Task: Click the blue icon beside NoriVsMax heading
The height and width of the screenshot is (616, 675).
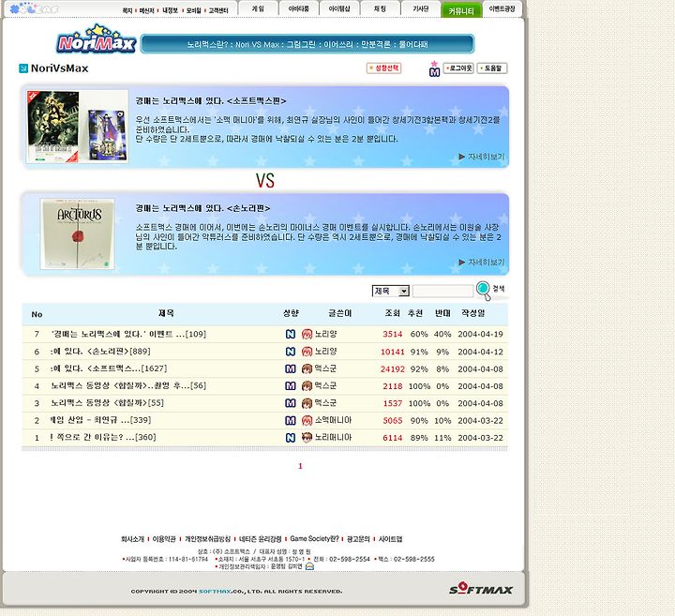Action: click(x=23, y=68)
